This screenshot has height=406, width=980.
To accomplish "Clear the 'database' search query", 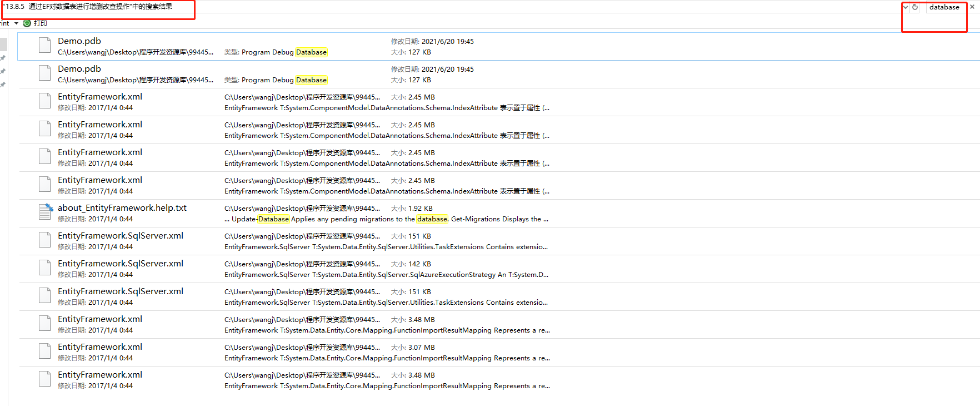I will pyautogui.click(x=972, y=7).
